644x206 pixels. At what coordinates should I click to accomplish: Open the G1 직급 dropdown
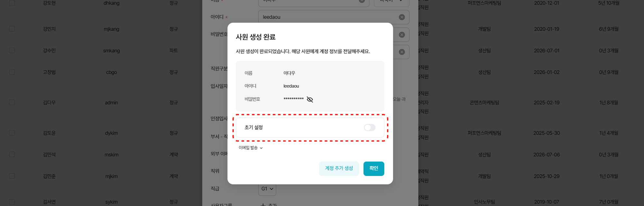tap(267, 189)
